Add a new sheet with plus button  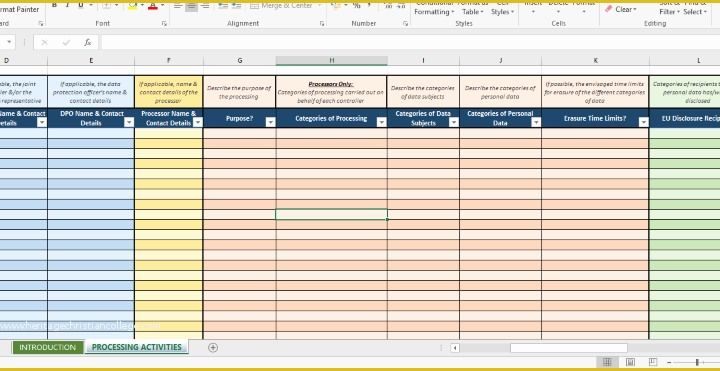pyautogui.click(x=213, y=348)
